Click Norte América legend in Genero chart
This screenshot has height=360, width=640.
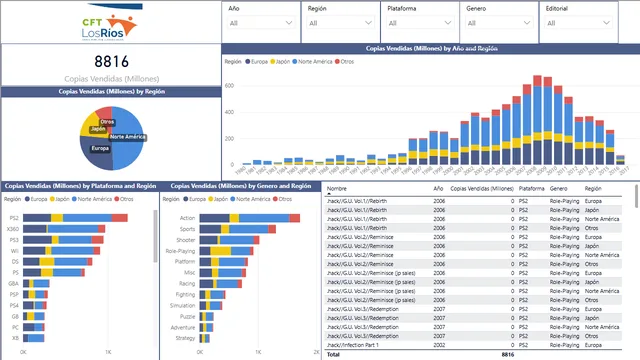pos(250,199)
